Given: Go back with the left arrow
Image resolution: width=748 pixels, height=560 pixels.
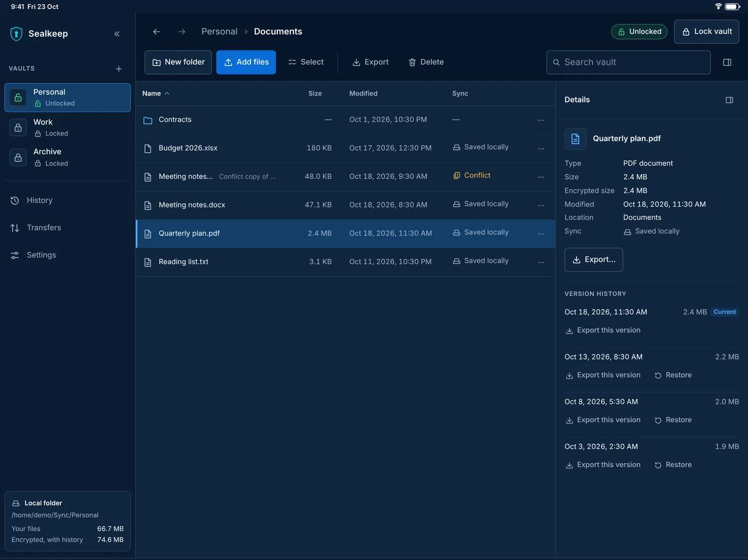Looking at the screenshot, I should tap(157, 31).
